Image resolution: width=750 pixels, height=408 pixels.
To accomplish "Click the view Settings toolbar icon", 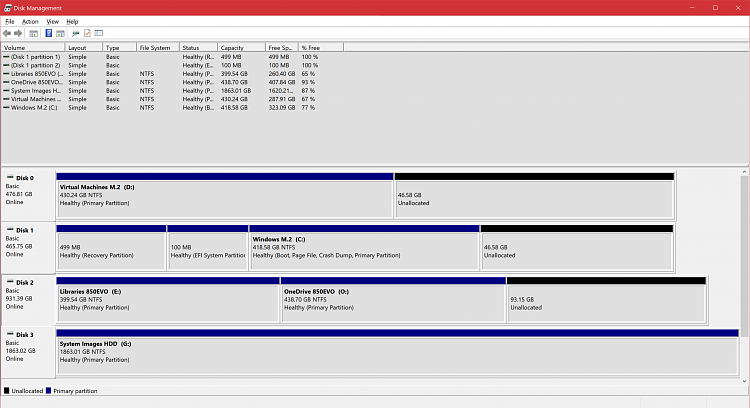I will (99, 33).
